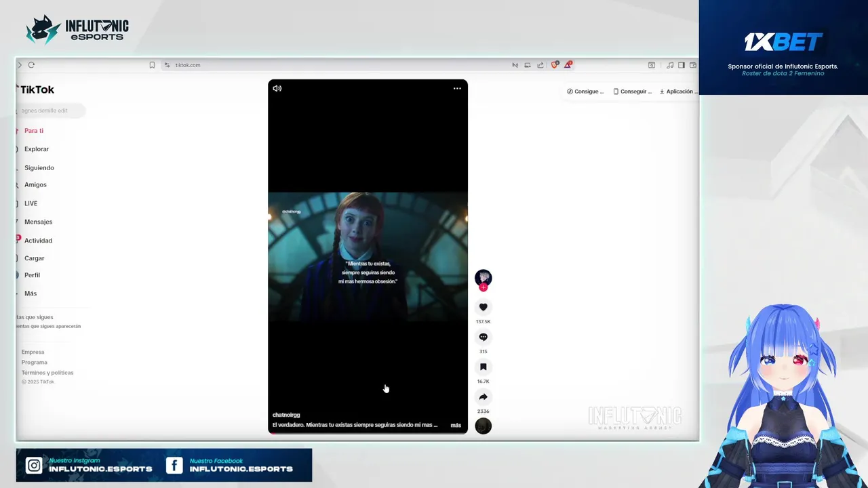The image size is (868, 488).
Task: Pause the playing TikTok video
Action: click(368, 256)
